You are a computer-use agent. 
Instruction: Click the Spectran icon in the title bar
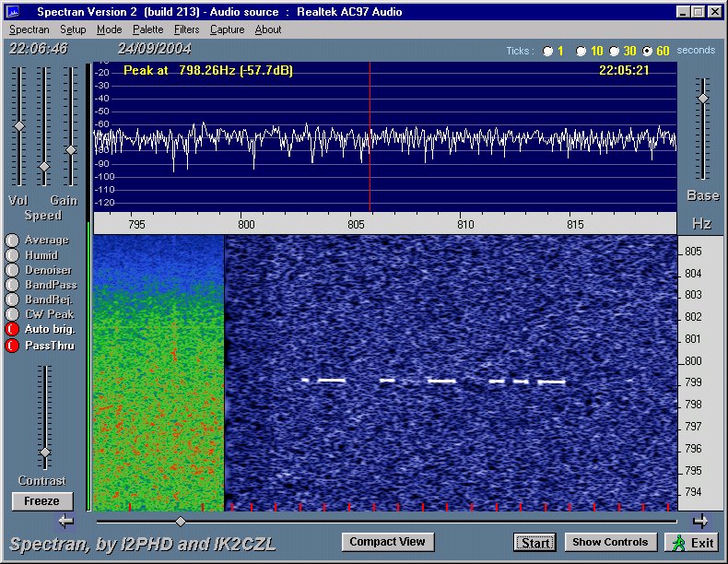(x=13, y=12)
